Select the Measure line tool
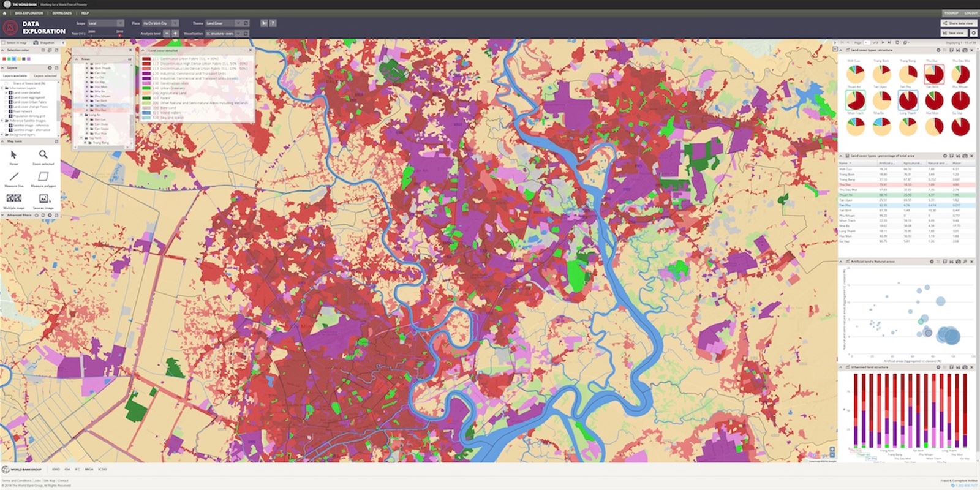Viewport: 980px width, 490px height. point(13,179)
